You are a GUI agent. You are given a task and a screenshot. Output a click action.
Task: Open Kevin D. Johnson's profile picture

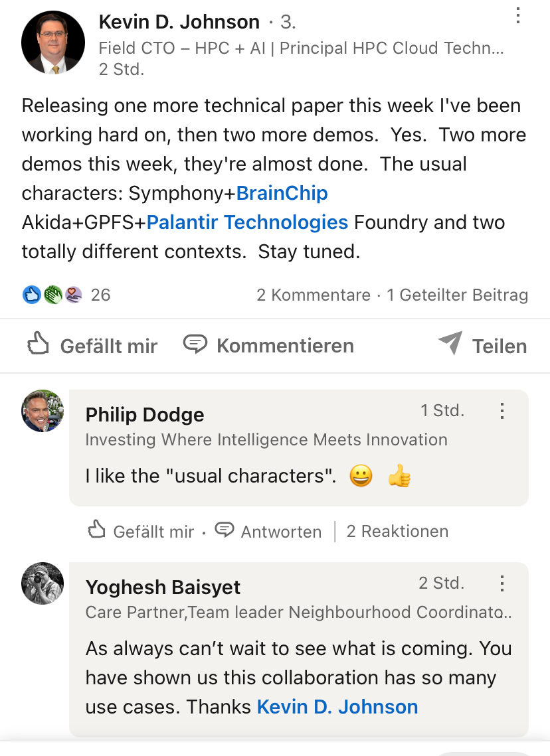pyautogui.click(x=53, y=42)
